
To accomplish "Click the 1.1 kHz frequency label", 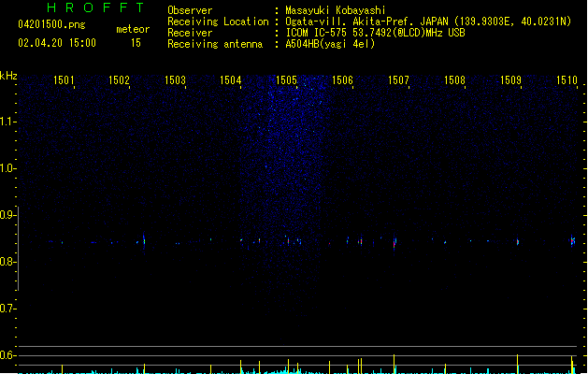I will point(7,122).
